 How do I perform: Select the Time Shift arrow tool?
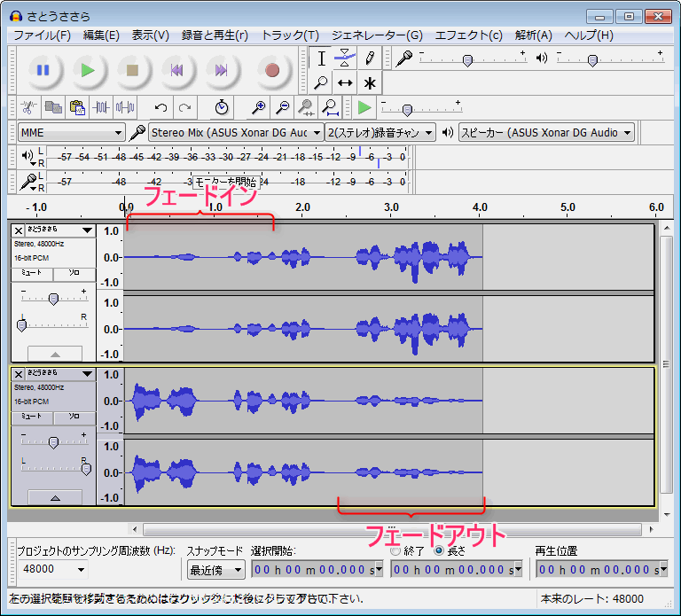pyautogui.click(x=345, y=82)
